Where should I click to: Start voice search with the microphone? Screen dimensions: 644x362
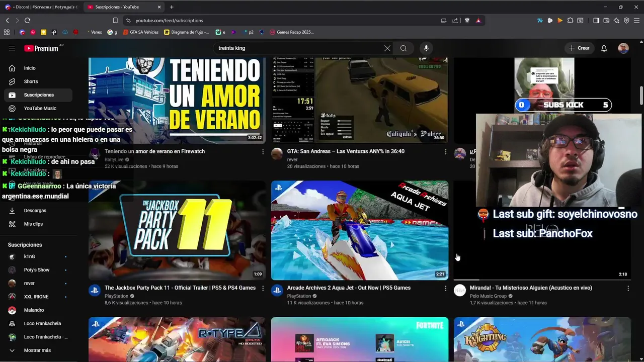pos(426,48)
